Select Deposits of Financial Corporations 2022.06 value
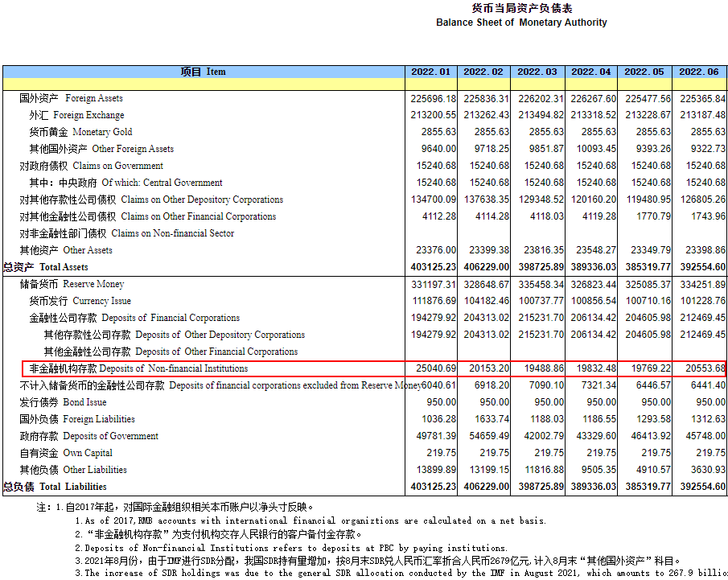Image resolution: width=728 pixels, height=580 pixels. tap(703, 318)
